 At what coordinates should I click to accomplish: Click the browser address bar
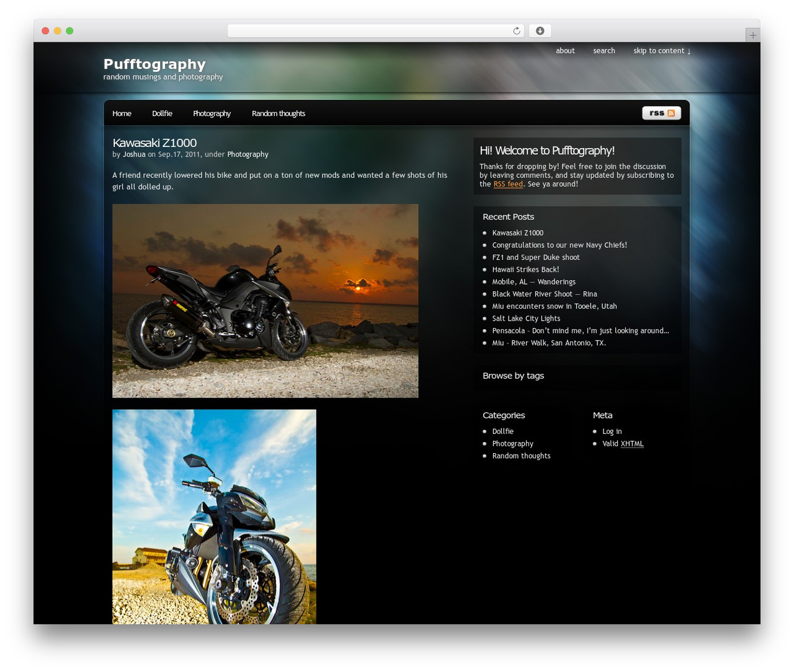[375, 31]
